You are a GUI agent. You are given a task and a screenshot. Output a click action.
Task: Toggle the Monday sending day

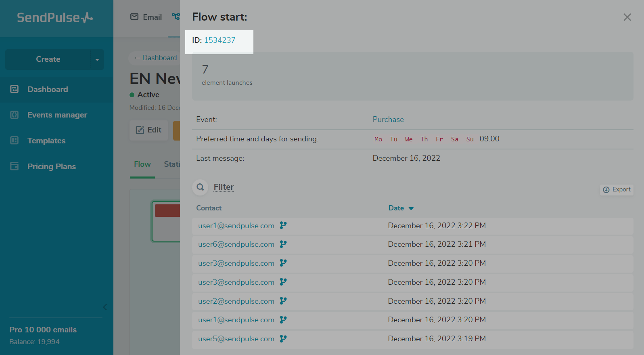[378, 139]
